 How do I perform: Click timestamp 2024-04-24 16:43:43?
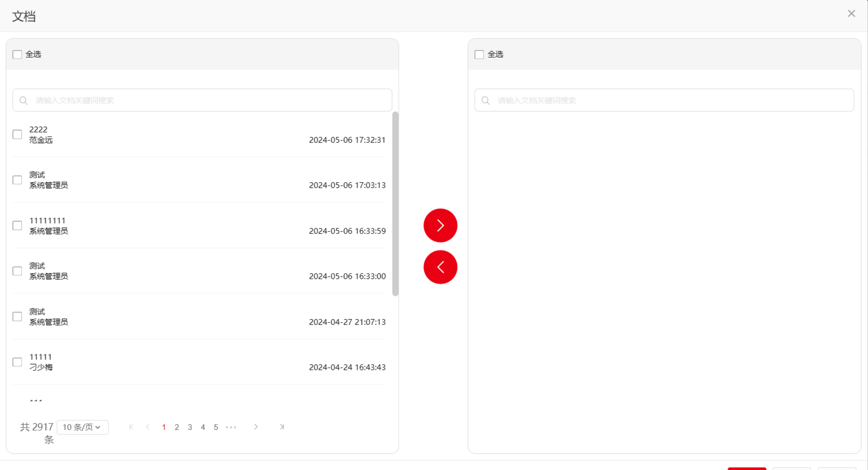(347, 367)
